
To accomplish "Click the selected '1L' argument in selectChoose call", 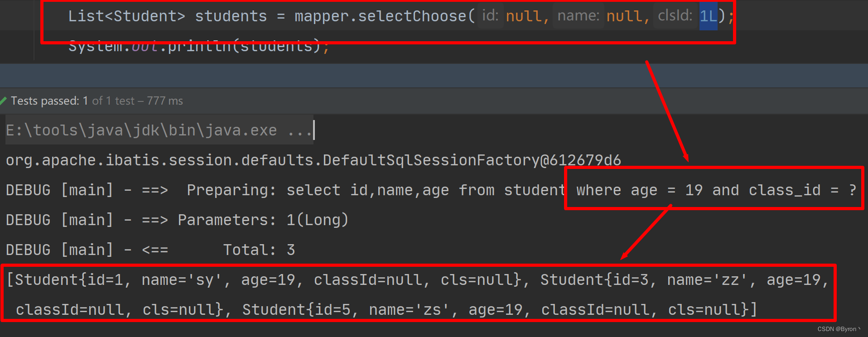I will (x=708, y=16).
